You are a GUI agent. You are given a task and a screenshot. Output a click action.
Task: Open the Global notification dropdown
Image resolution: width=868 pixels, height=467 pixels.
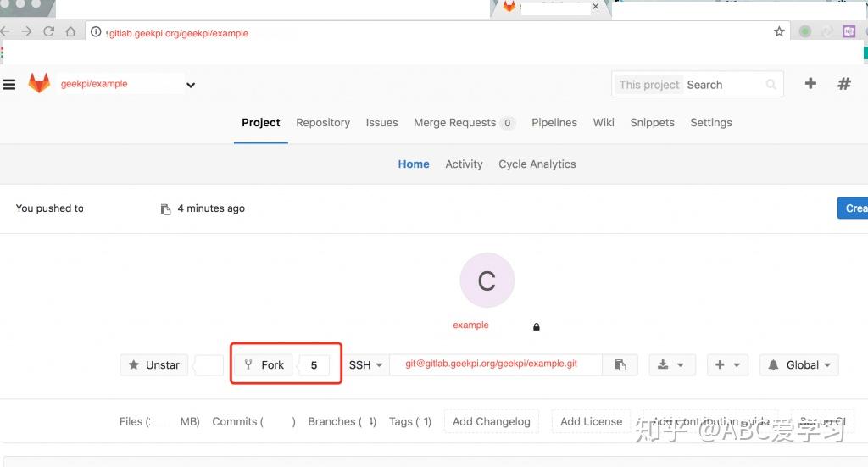799,365
